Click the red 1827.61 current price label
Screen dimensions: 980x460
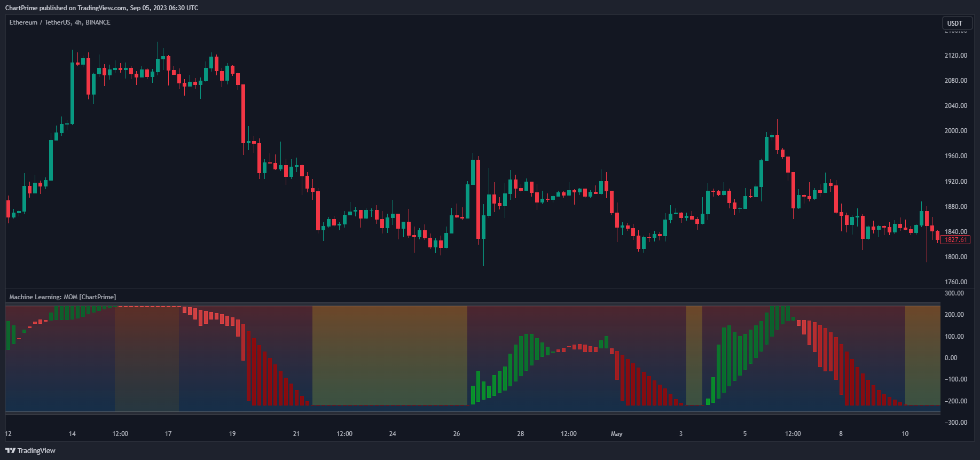click(955, 240)
